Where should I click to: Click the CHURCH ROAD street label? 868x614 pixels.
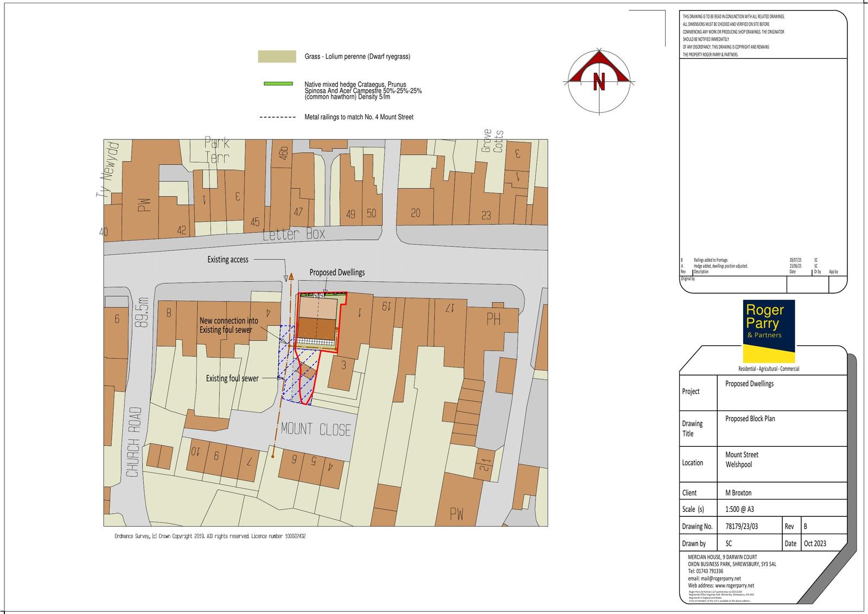coord(134,442)
